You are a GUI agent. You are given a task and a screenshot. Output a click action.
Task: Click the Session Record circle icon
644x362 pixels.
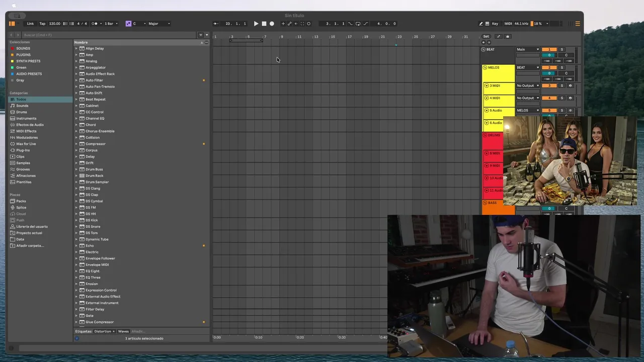309,24
